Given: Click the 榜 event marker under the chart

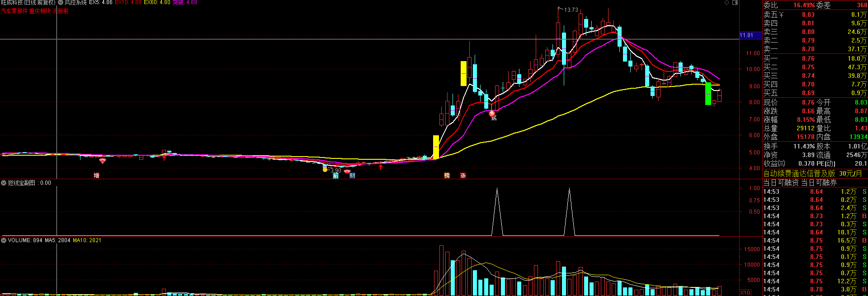Looking at the screenshot, I should [x=447, y=176].
